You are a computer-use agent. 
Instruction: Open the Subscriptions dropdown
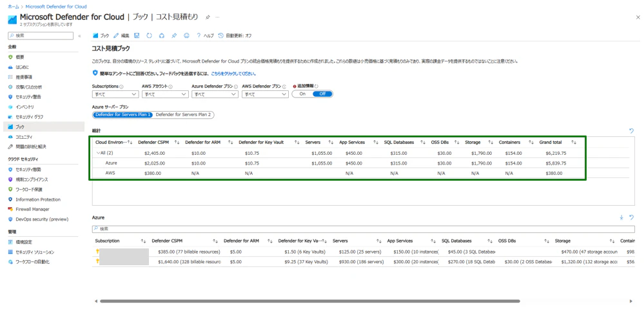point(115,94)
